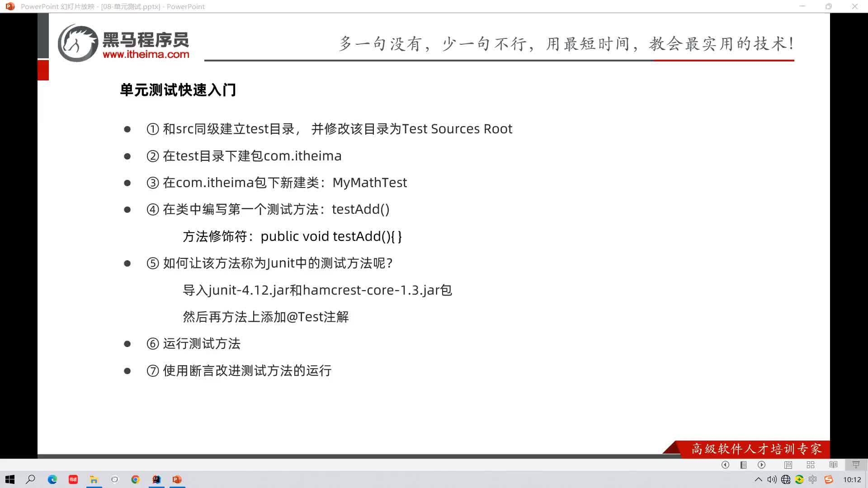868x488 pixels.
Task: Open the Sogou input method icon
Action: tap(828, 479)
